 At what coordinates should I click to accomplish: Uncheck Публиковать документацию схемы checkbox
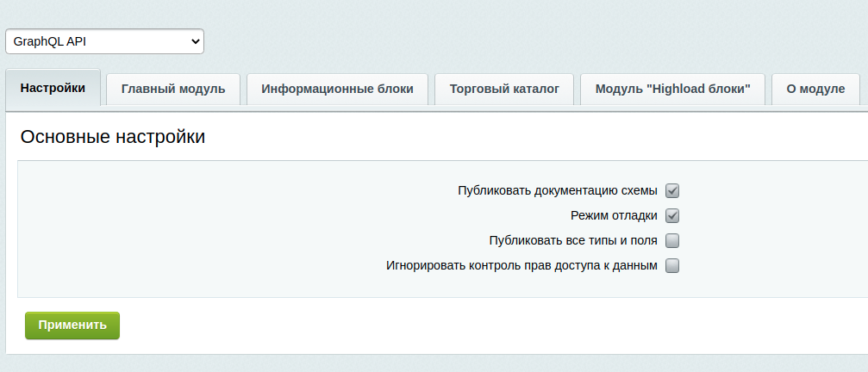pos(672,190)
